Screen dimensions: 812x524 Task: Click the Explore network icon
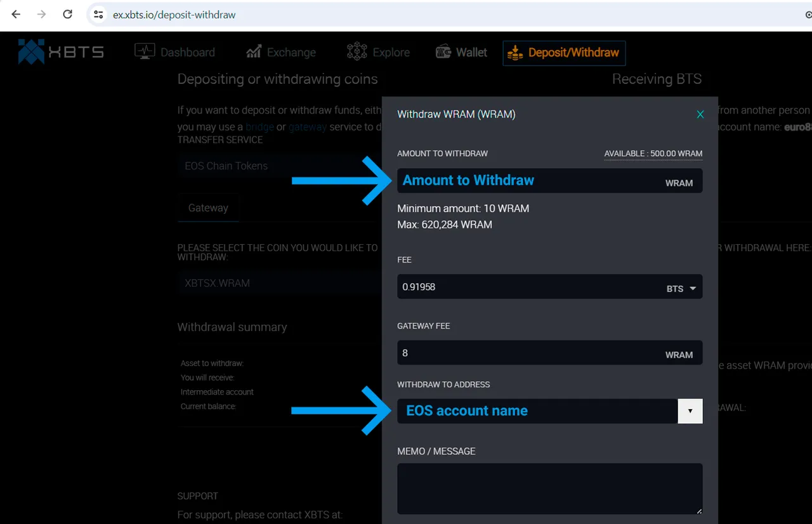[x=357, y=51]
